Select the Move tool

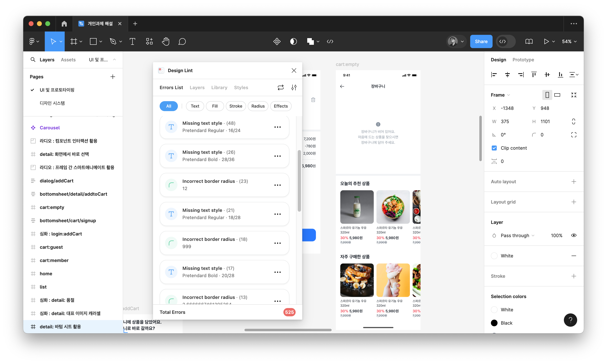coord(53,41)
